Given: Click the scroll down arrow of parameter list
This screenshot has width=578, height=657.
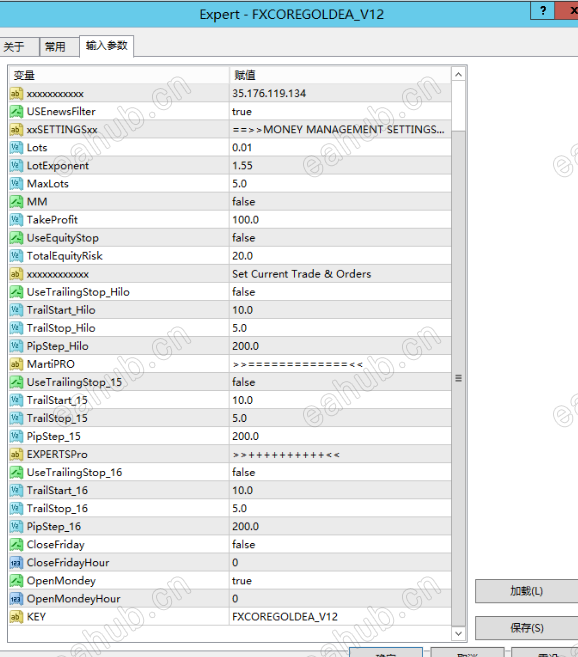Looking at the screenshot, I should tap(459, 633).
